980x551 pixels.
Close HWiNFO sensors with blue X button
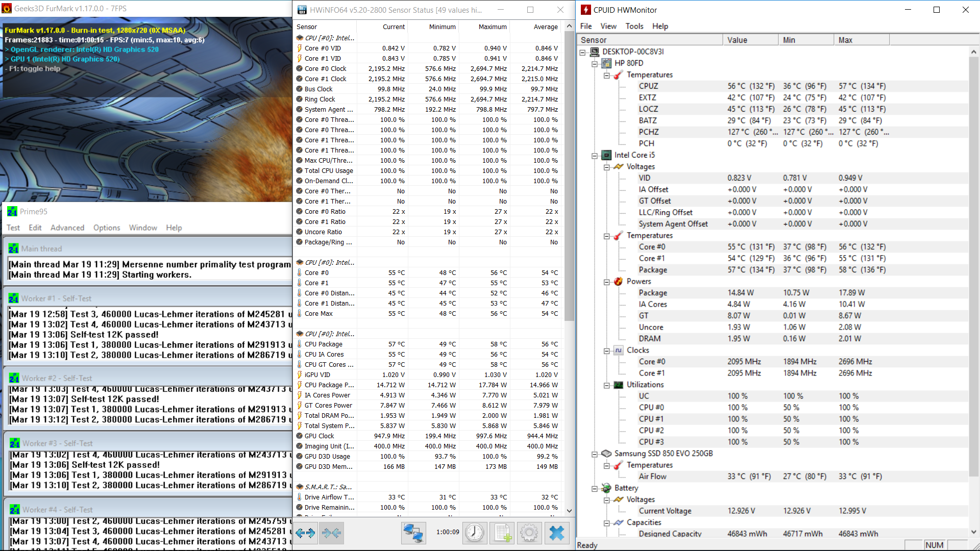pos(557,533)
